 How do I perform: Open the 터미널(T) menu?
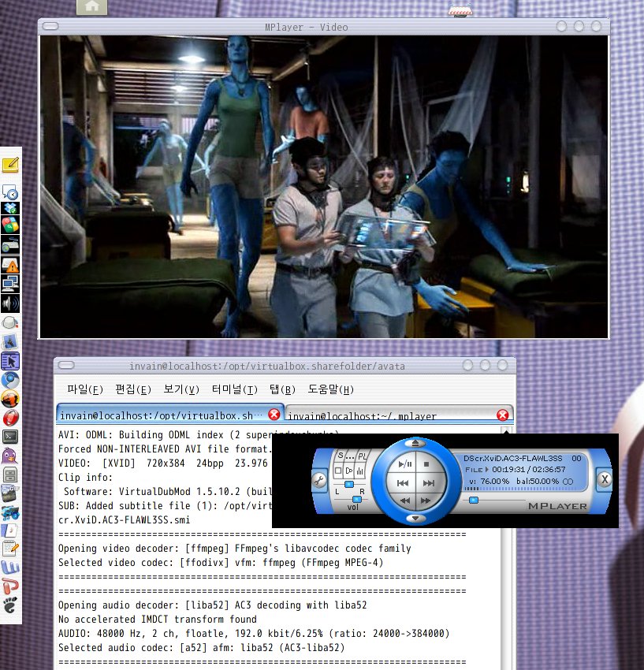(x=235, y=389)
